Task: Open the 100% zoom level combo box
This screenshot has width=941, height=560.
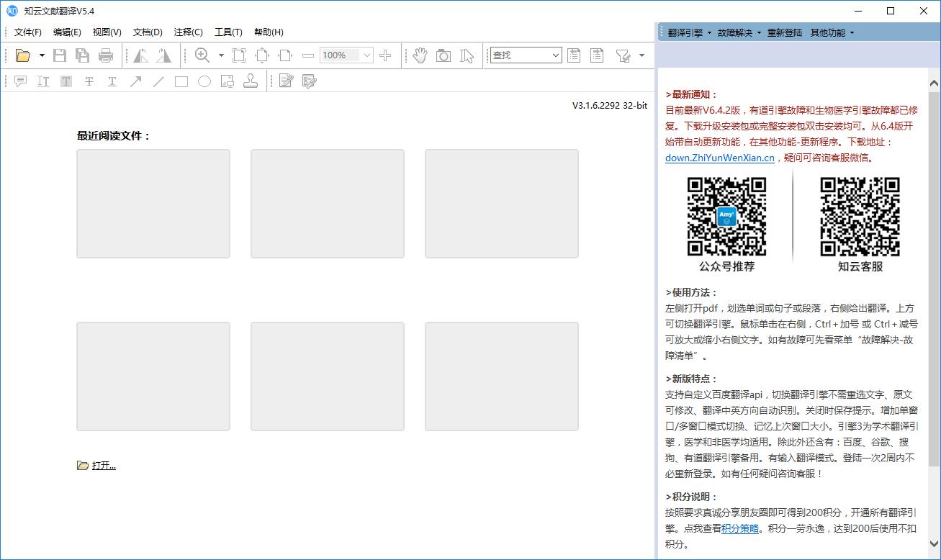Action: click(x=347, y=55)
